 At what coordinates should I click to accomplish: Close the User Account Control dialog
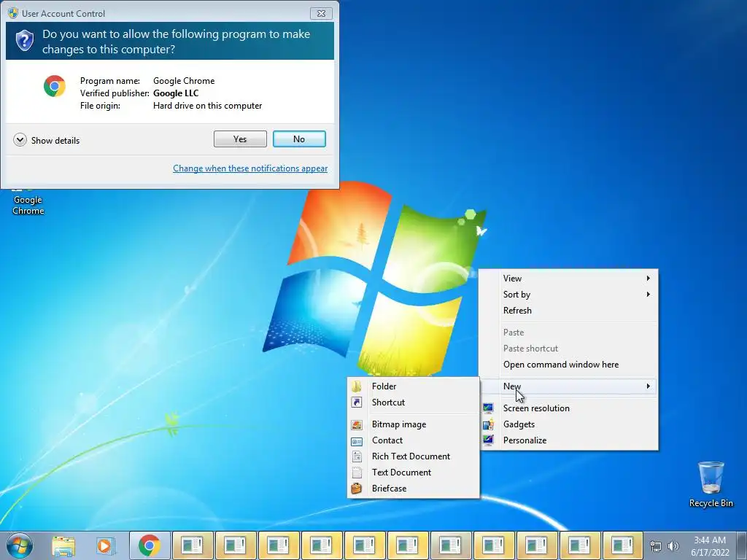point(321,13)
